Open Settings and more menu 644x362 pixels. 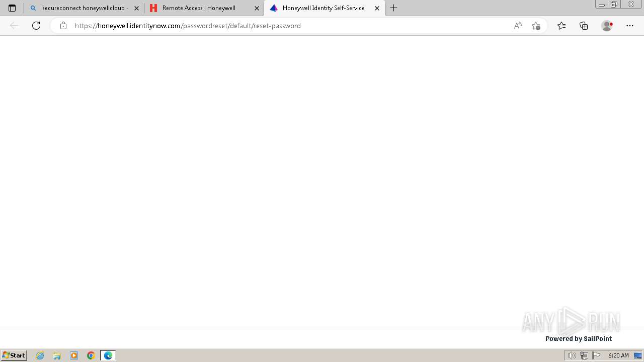630,26
